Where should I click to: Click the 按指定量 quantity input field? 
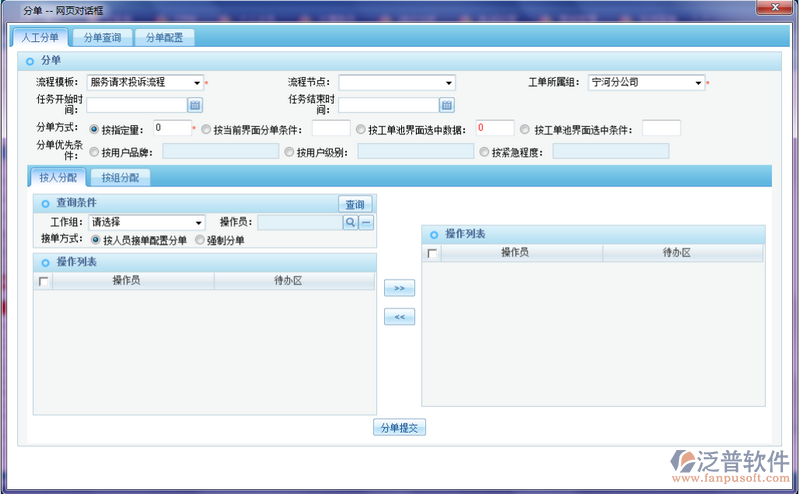tap(171, 128)
